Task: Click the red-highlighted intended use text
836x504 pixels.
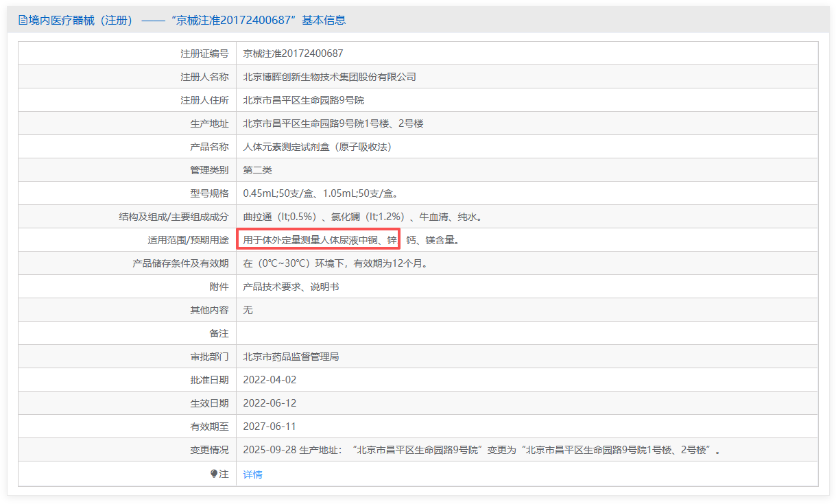Action: (x=319, y=240)
